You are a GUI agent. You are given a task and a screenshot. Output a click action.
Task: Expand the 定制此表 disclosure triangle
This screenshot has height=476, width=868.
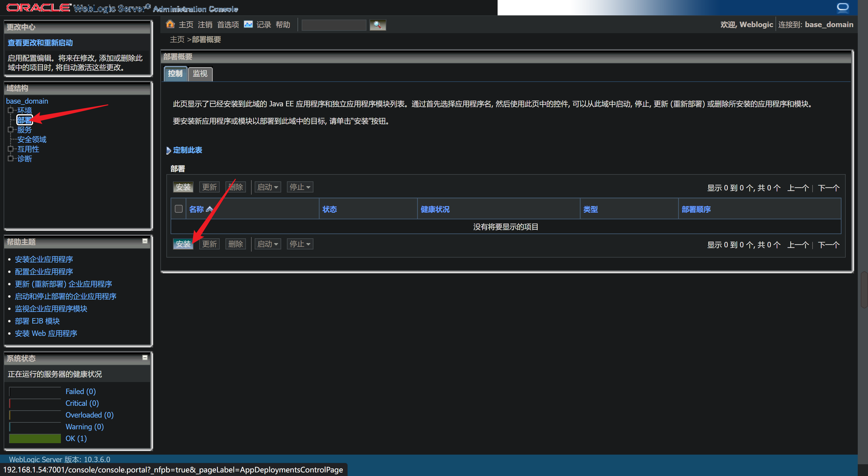pyautogui.click(x=168, y=150)
